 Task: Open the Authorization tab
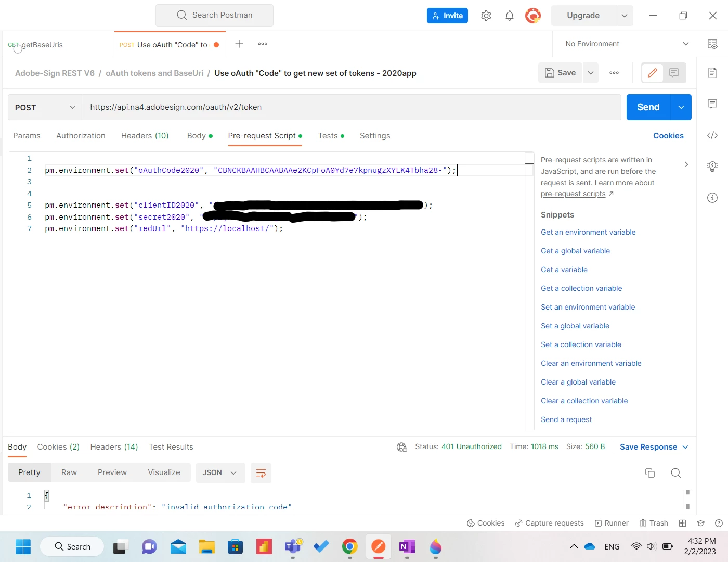coord(81,136)
